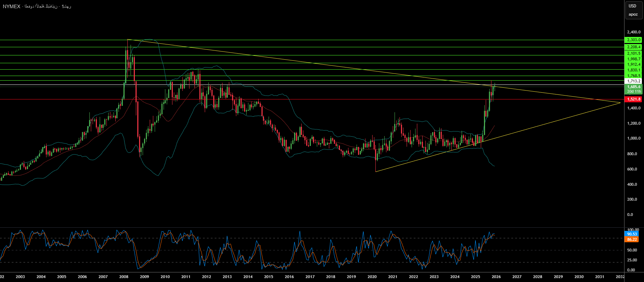This screenshot has height=282, width=644.
Task: Click current price label 1,685.6
Action: [x=634, y=87]
